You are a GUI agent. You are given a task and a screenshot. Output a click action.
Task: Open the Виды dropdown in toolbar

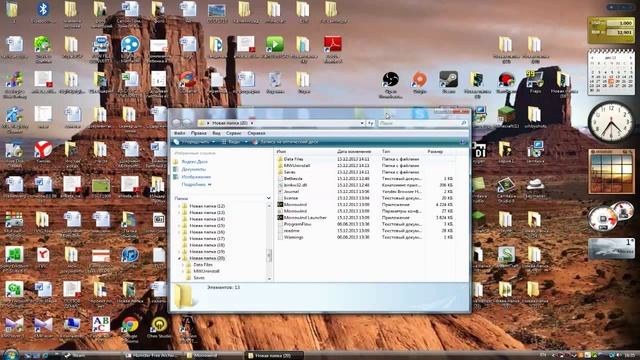coord(235,142)
